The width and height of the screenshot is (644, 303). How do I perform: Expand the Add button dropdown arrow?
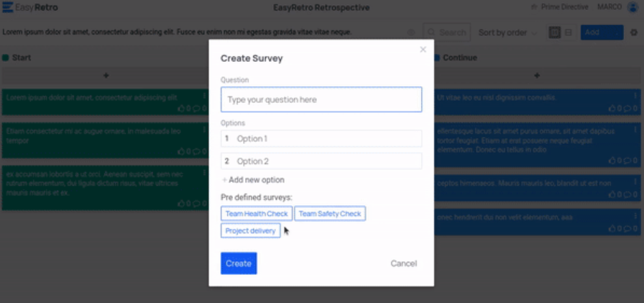click(x=616, y=32)
